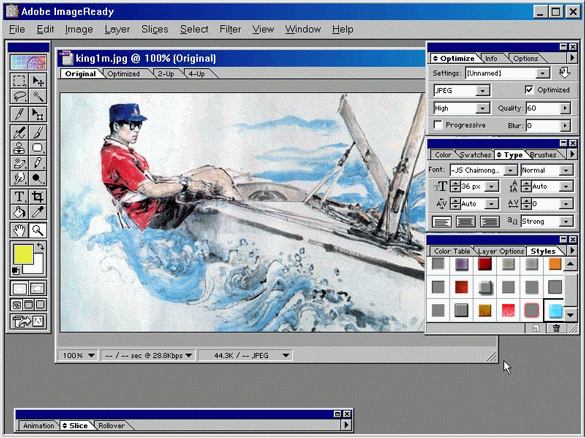This screenshot has width=585, height=438.
Task: Open the Filter menu
Action: (230, 29)
